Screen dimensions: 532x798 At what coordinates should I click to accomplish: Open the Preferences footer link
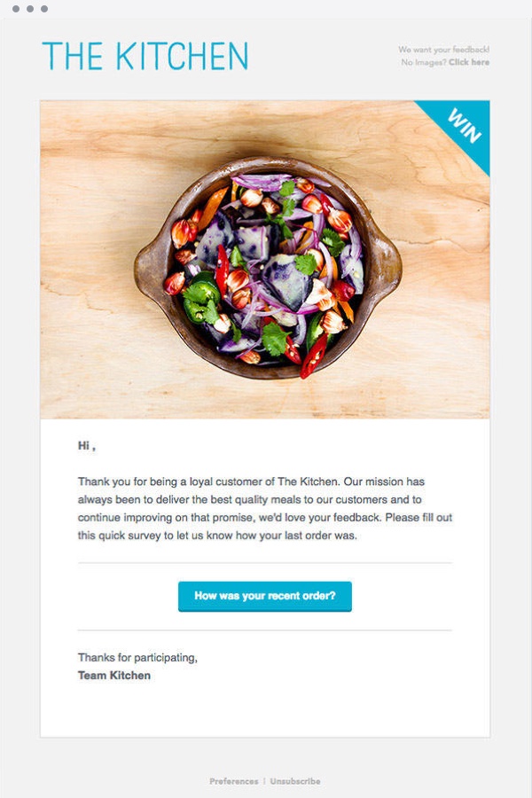coord(234,781)
